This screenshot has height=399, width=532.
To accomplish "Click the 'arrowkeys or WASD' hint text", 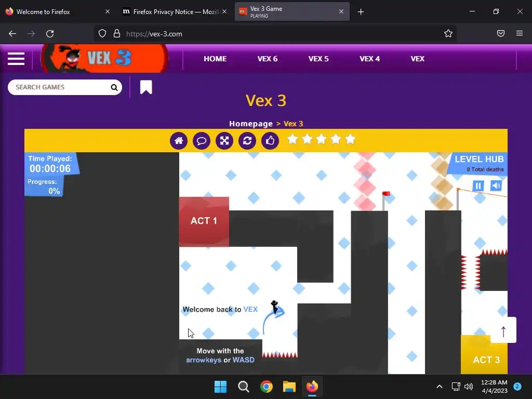I will point(220,360).
